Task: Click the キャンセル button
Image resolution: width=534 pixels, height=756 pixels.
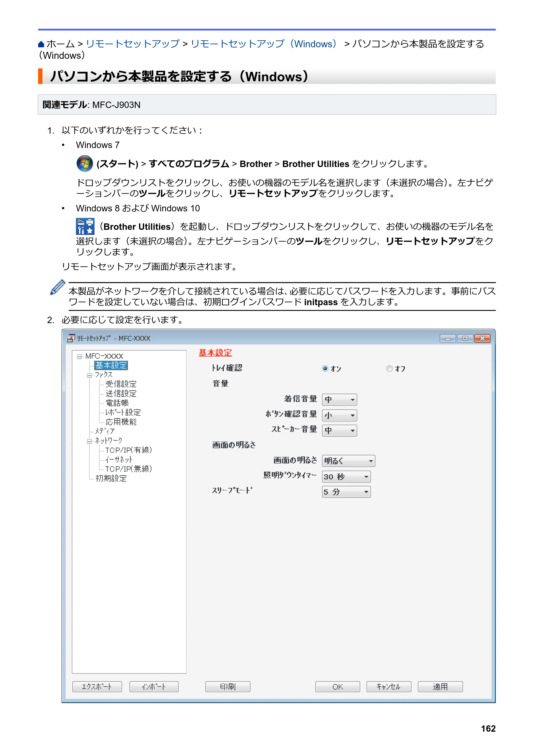Action: [x=389, y=687]
